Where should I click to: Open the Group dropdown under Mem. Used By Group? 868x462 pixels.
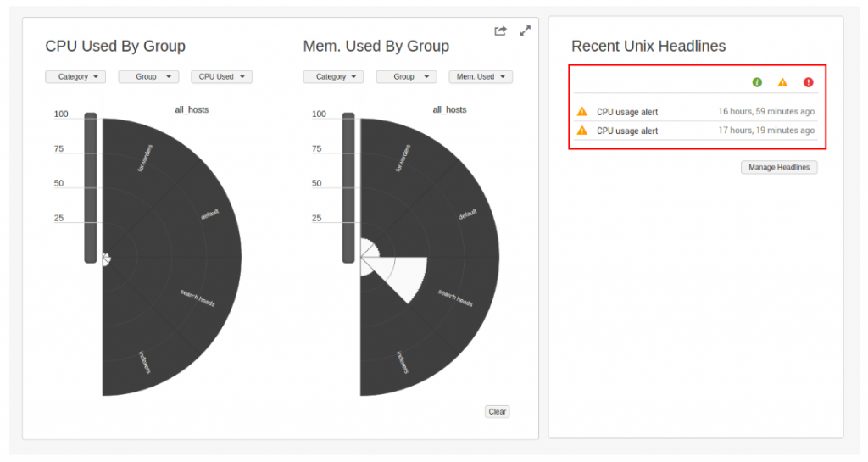tap(406, 77)
